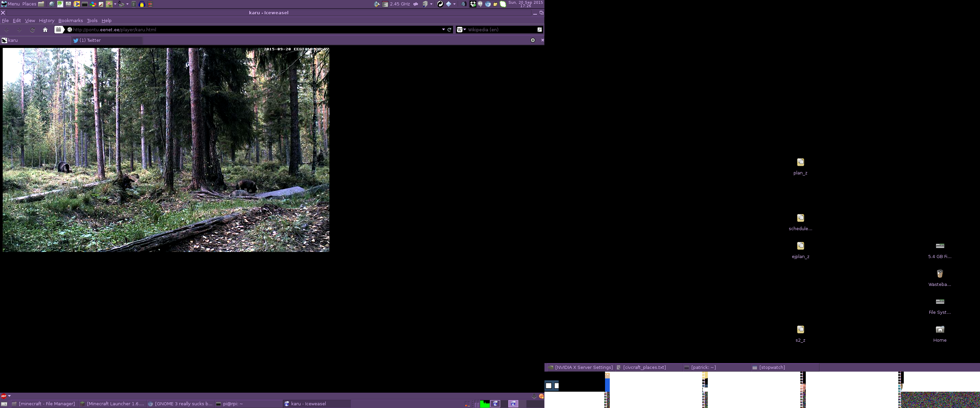Open the ejplan_z desktop file
Viewport: 980px width, 408px height.
800,250
